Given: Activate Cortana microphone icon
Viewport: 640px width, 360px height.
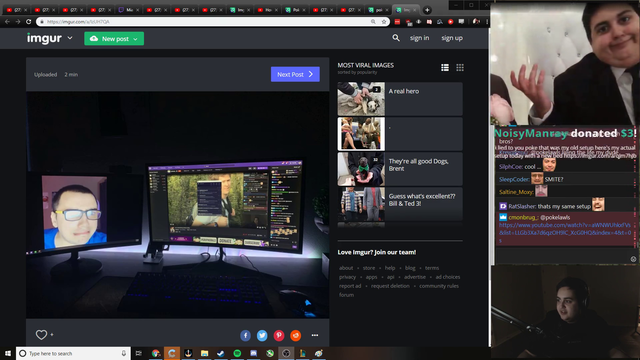Looking at the screenshot, I should point(123,353).
